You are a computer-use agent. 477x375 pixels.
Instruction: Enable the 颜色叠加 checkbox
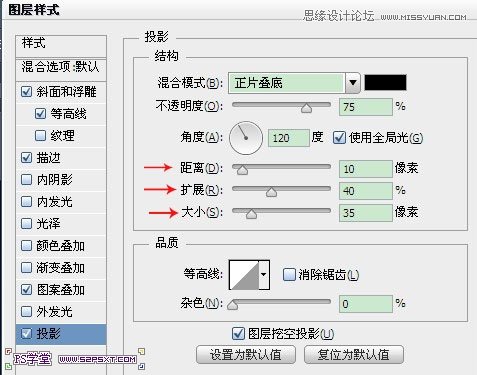[x=26, y=246]
